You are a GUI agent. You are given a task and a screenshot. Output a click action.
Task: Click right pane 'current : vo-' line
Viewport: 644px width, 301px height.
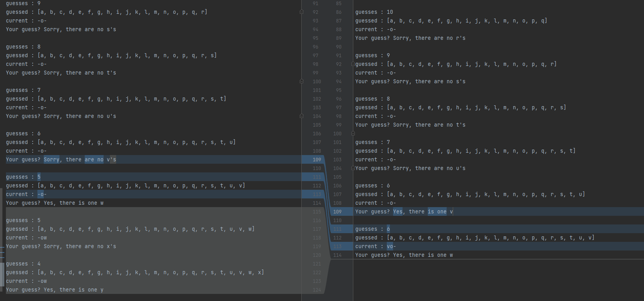375,246
